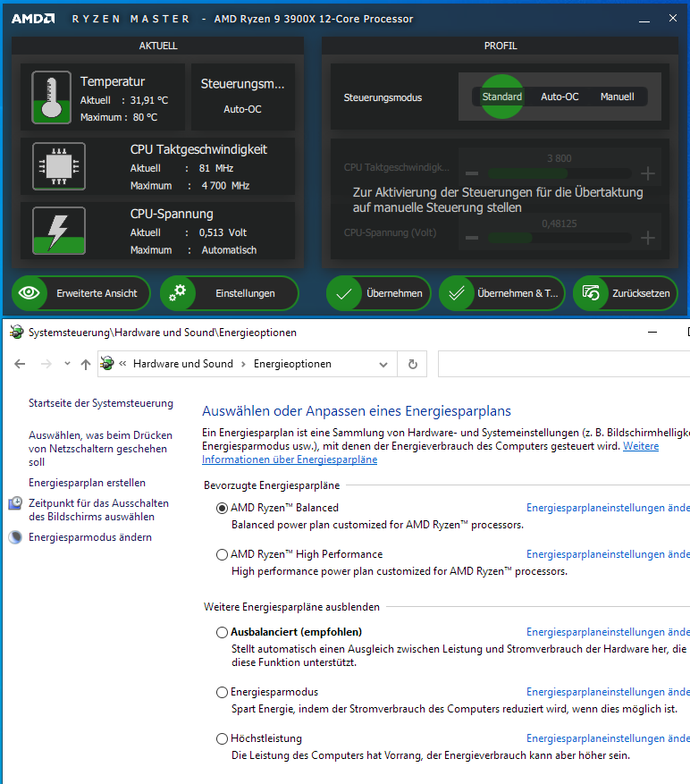Open Hardware und Sound breadcrumb
690x784 pixels.
click(183, 364)
